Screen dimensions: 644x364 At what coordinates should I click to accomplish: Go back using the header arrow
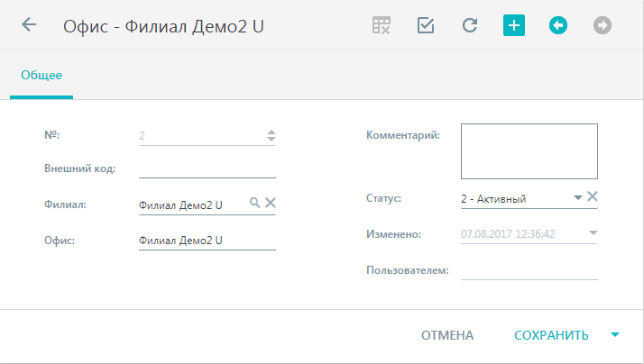(29, 24)
